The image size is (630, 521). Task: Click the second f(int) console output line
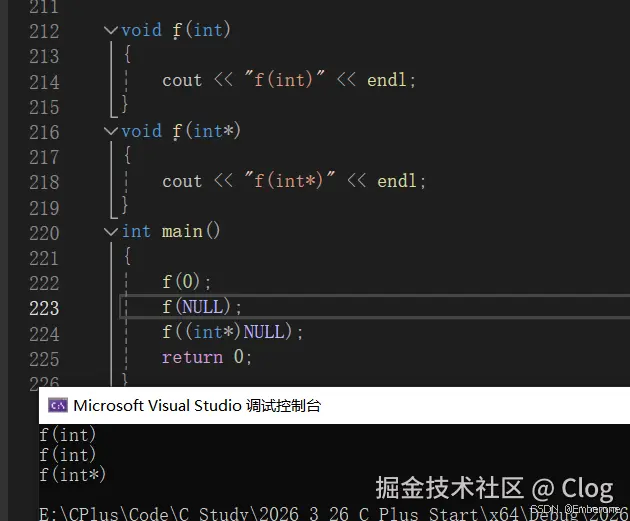[x=68, y=455]
